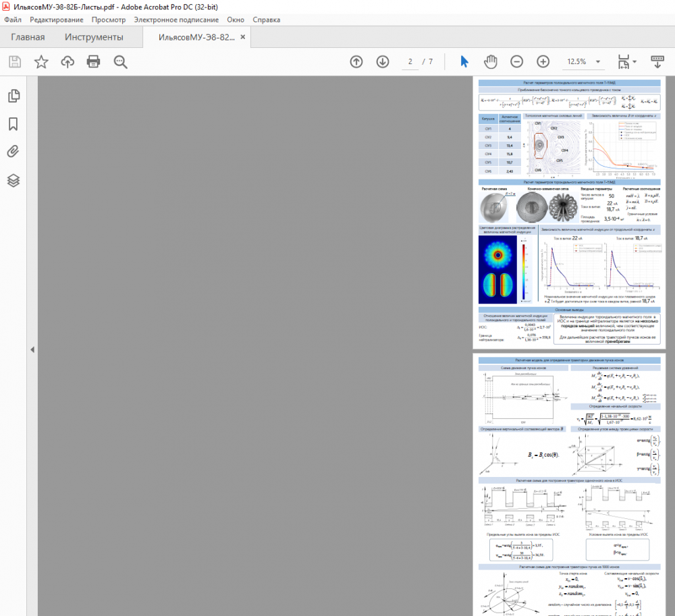The width and height of the screenshot is (675, 616).
Task: Go to previous page with up arrow
Action: click(356, 62)
